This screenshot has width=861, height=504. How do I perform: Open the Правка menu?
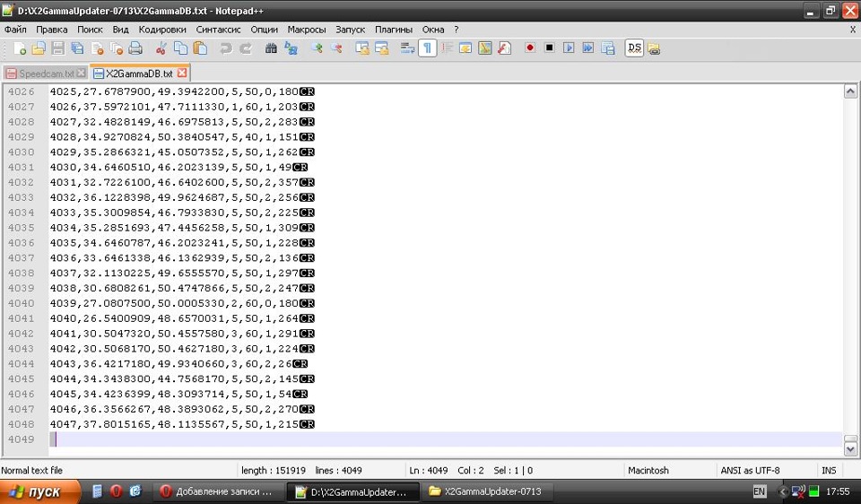pos(52,30)
